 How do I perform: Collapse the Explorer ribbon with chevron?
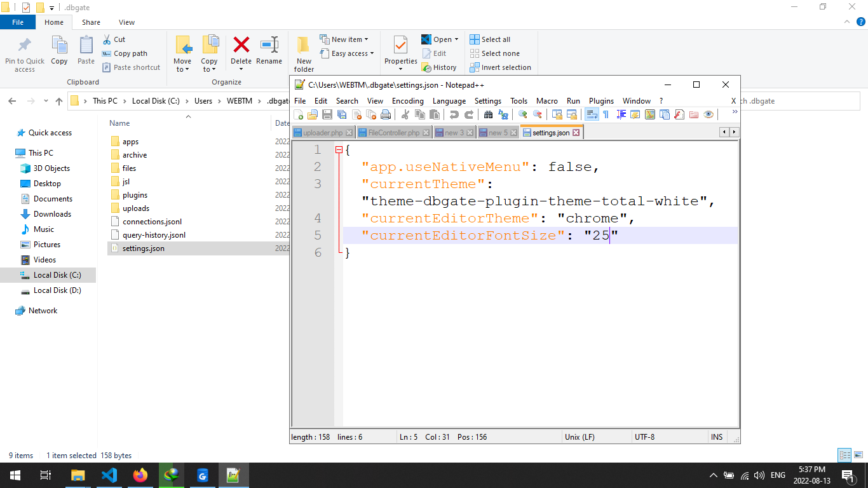coord(846,22)
